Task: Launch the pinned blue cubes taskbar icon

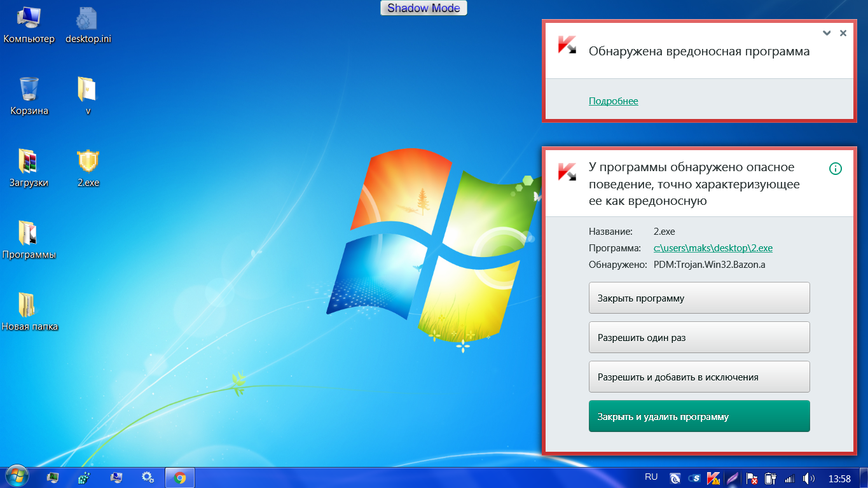Action: pos(84,477)
